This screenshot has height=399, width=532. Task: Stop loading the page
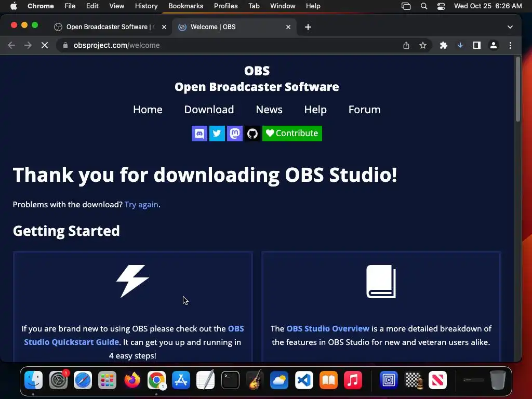45,45
